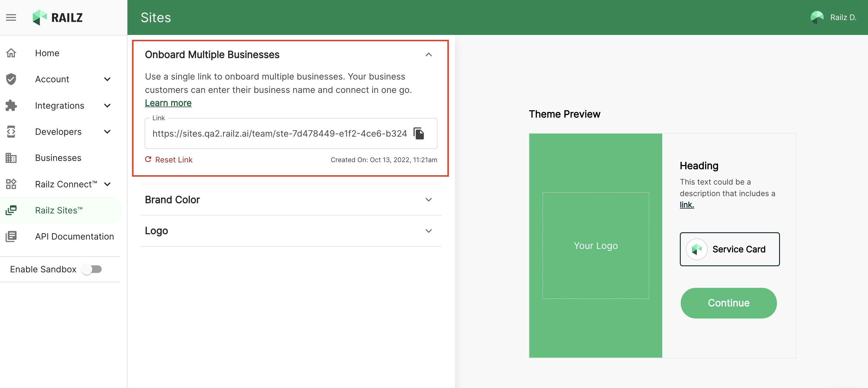Click the Reset Link button
868x388 pixels.
tap(169, 160)
